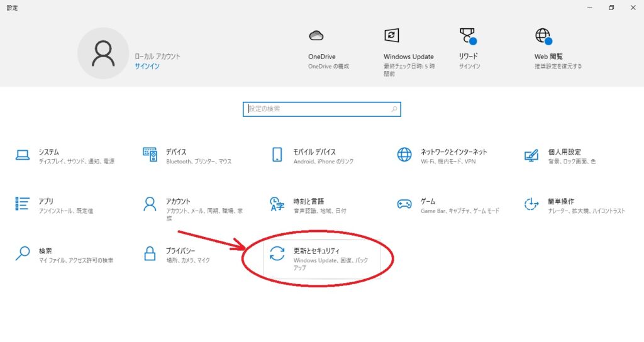Viewport: 644px width, 342px height.
Task: Click the アンインストール、既定値 description
Action: point(65,211)
